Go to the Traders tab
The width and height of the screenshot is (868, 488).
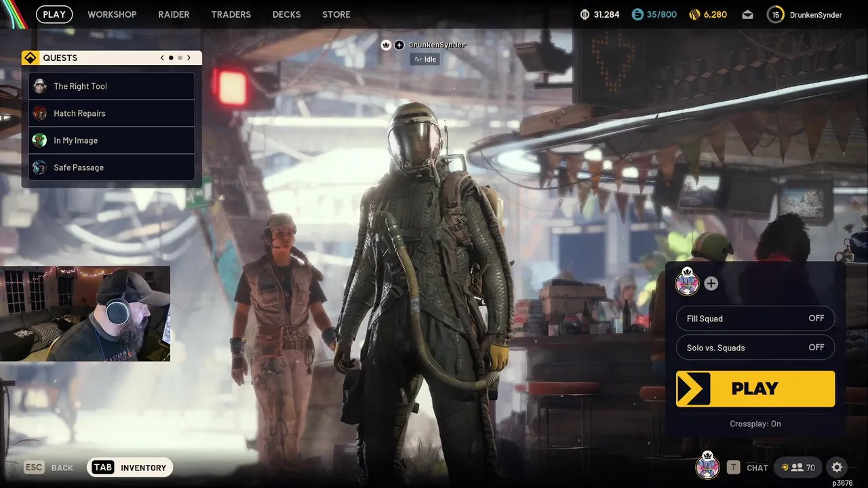point(231,14)
